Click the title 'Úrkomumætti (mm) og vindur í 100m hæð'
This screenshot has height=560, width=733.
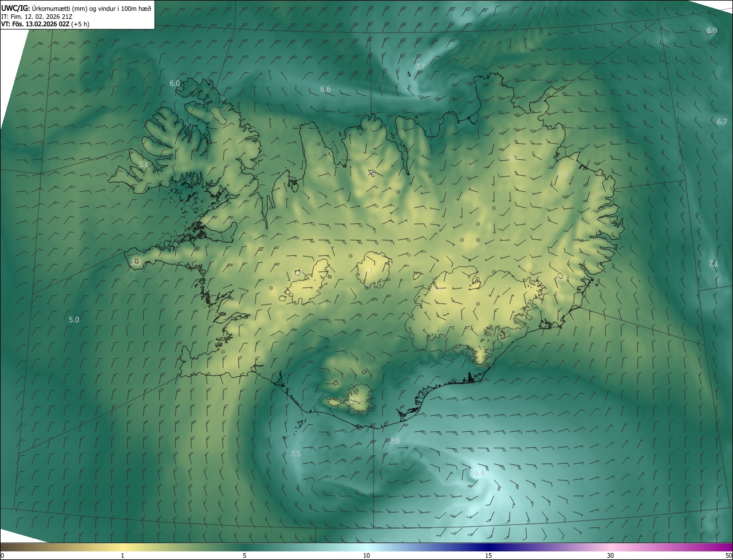90,7
